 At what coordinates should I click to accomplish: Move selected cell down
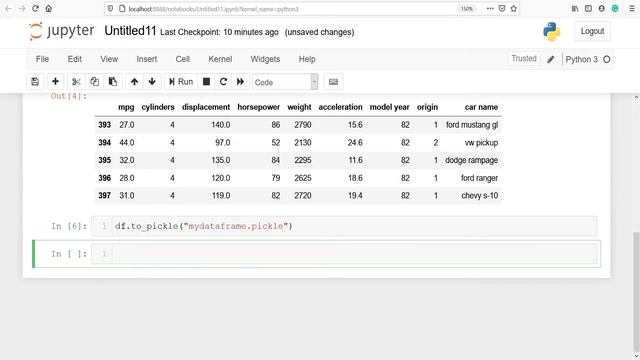pyautogui.click(x=152, y=82)
